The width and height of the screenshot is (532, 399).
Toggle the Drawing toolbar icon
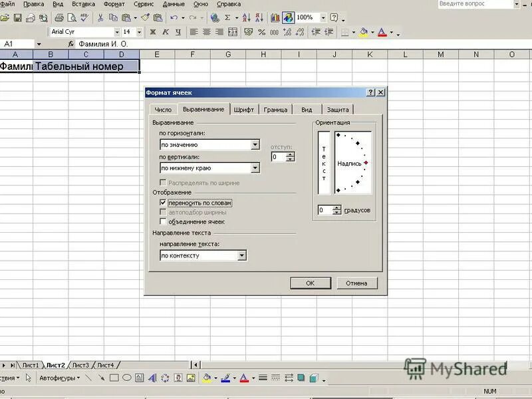tap(288, 18)
